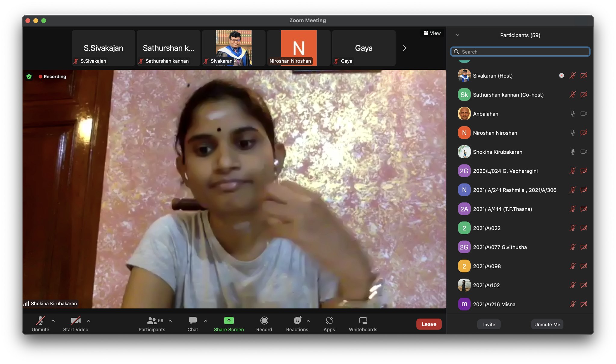Image resolution: width=616 pixels, height=364 pixels.
Task: Open the arrow menu next to Chat
Action: [205, 321]
